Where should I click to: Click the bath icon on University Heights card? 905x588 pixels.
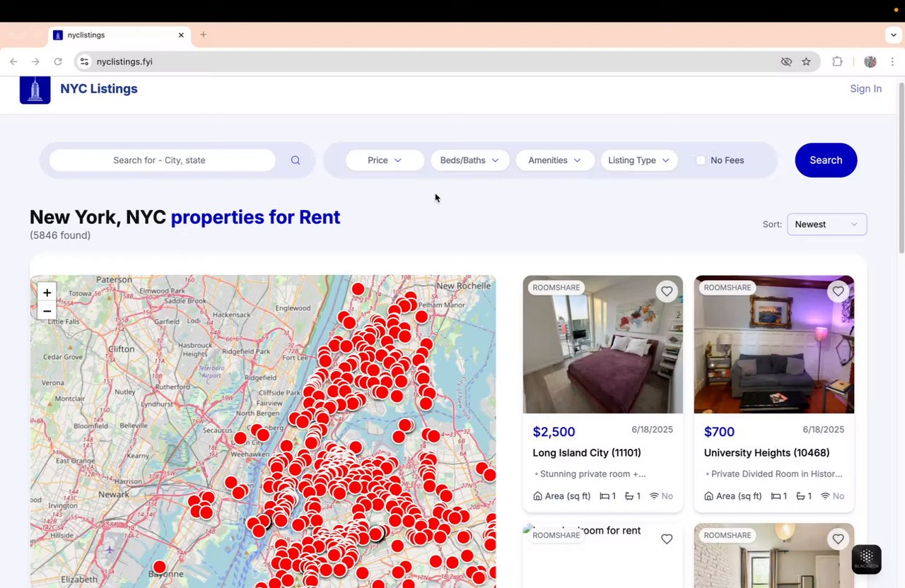tap(800, 496)
